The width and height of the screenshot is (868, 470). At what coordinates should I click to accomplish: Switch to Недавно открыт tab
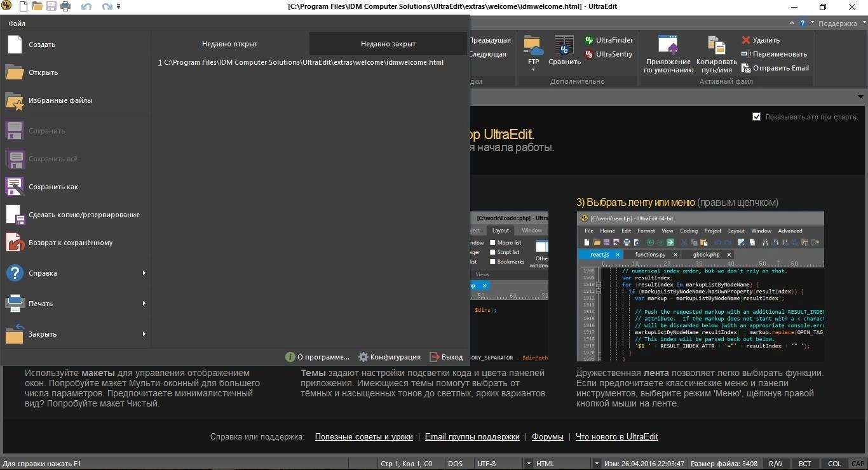pos(229,44)
